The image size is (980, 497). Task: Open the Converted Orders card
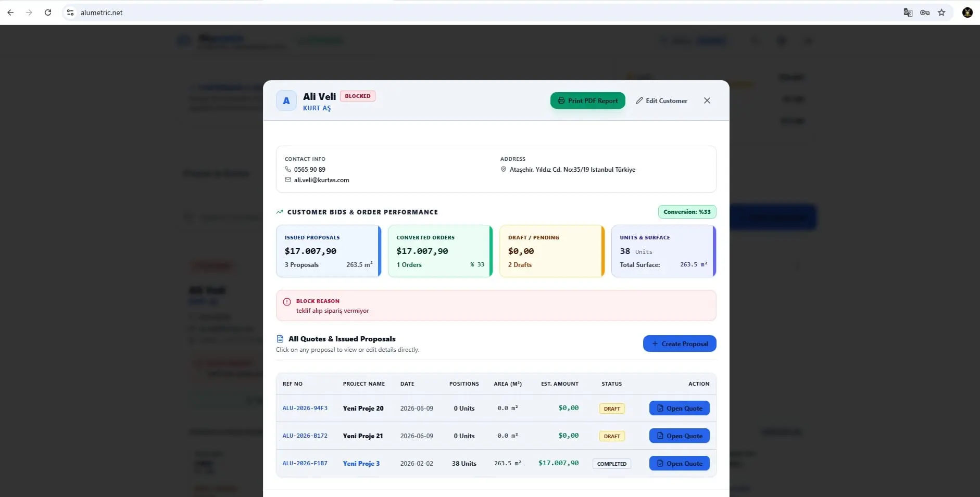click(440, 251)
